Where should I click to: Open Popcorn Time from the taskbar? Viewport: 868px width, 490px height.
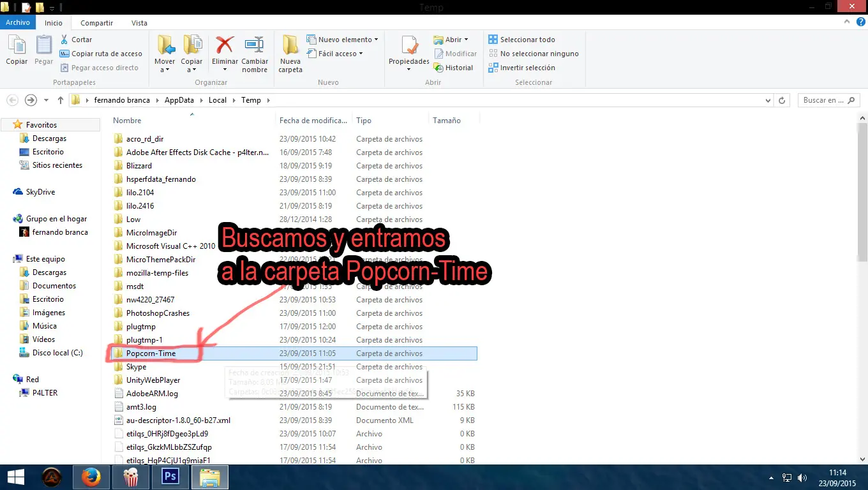131,477
